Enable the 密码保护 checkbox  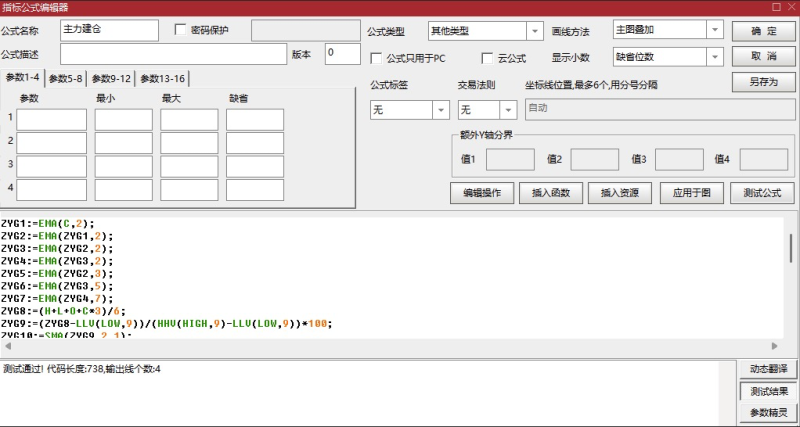coord(180,30)
